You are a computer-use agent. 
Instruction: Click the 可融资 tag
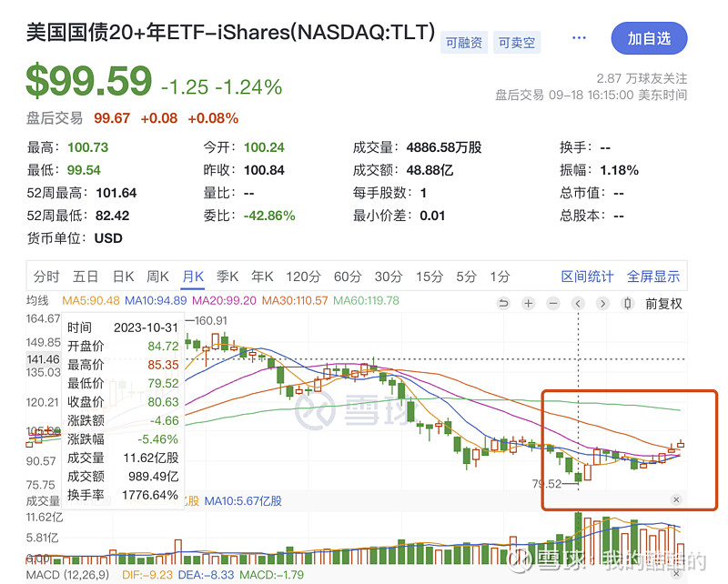(x=464, y=43)
